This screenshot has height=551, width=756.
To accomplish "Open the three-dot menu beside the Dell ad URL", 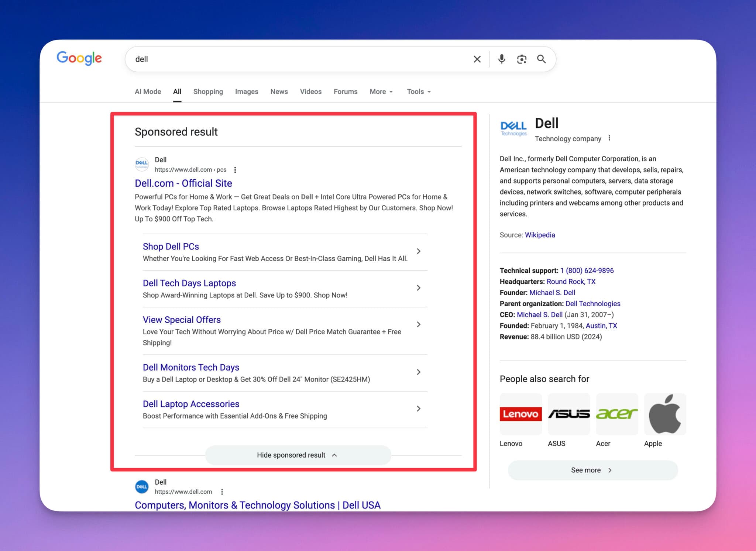I will click(x=235, y=170).
